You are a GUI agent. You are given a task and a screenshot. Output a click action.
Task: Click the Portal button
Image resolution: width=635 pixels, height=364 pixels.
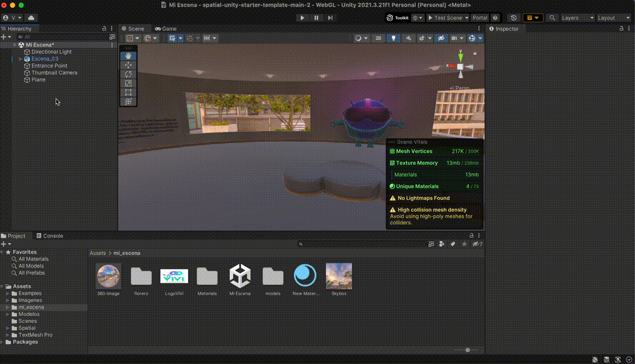[x=480, y=18]
